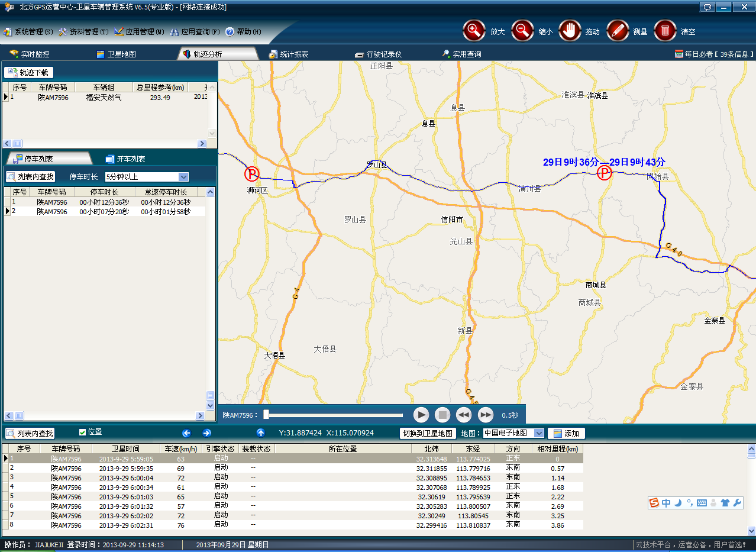Click the 放大 zoom in magnifier icon

[x=474, y=31]
